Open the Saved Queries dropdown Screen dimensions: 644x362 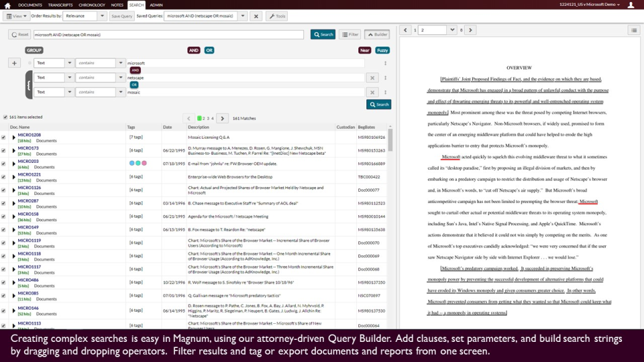(x=243, y=16)
